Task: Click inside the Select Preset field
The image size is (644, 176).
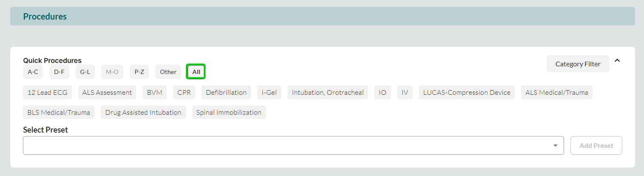Action: coord(285,146)
